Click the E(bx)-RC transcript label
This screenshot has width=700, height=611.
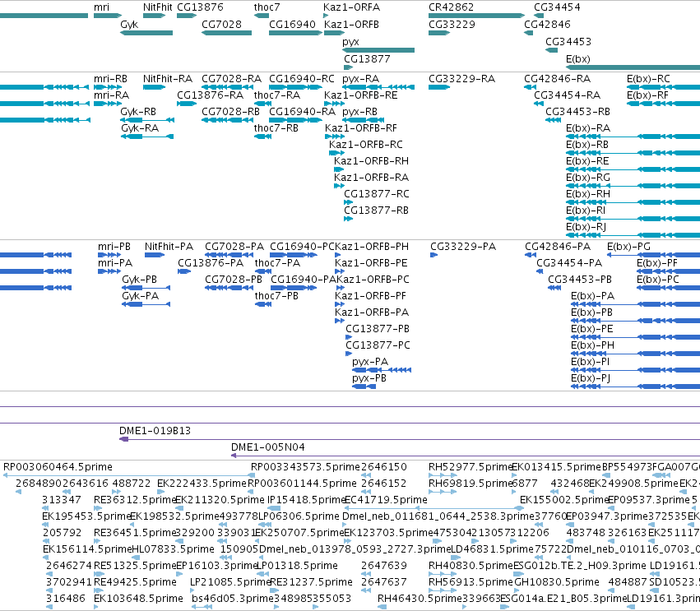click(649, 79)
